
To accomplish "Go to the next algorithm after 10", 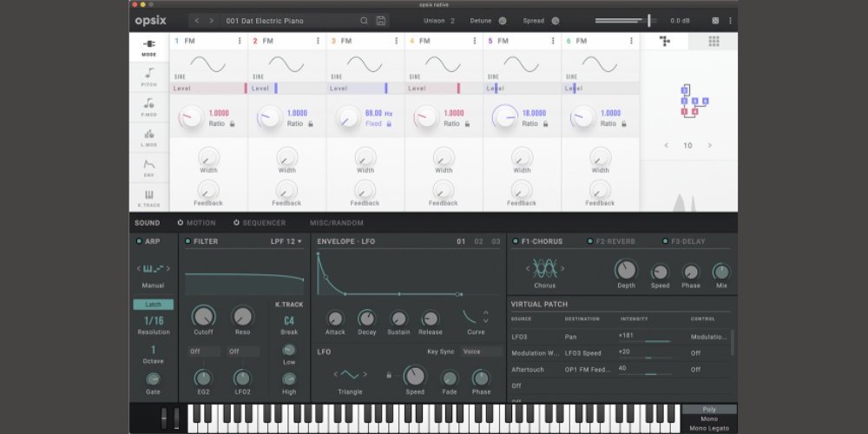I will tap(709, 146).
